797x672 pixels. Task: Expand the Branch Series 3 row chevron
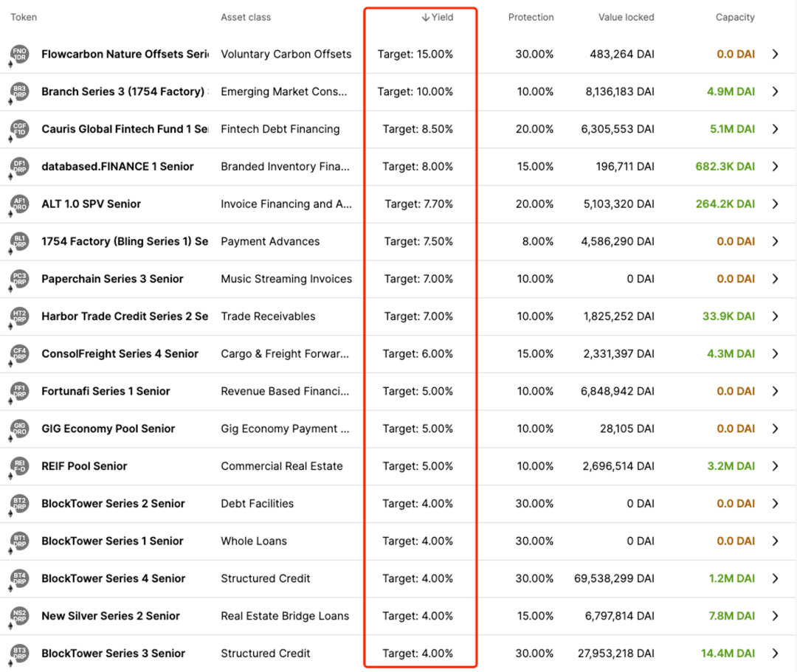(x=775, y=91)
